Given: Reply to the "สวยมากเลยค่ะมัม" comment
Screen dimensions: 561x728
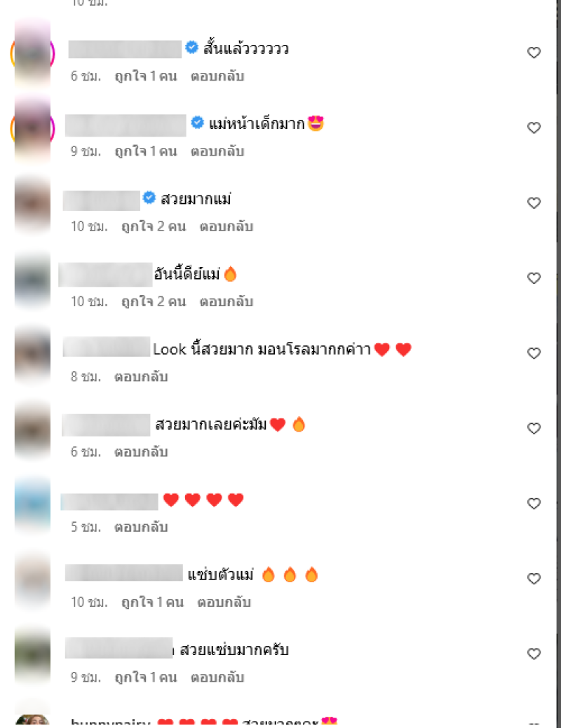Looking at the screenshot, I should pyautogui.click(x=141, y=452).
